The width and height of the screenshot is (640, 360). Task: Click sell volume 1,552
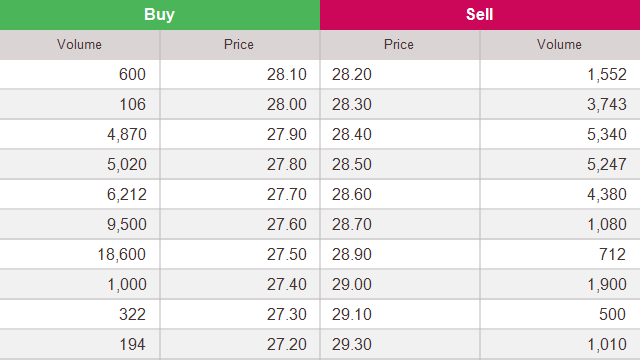[607, 75]
